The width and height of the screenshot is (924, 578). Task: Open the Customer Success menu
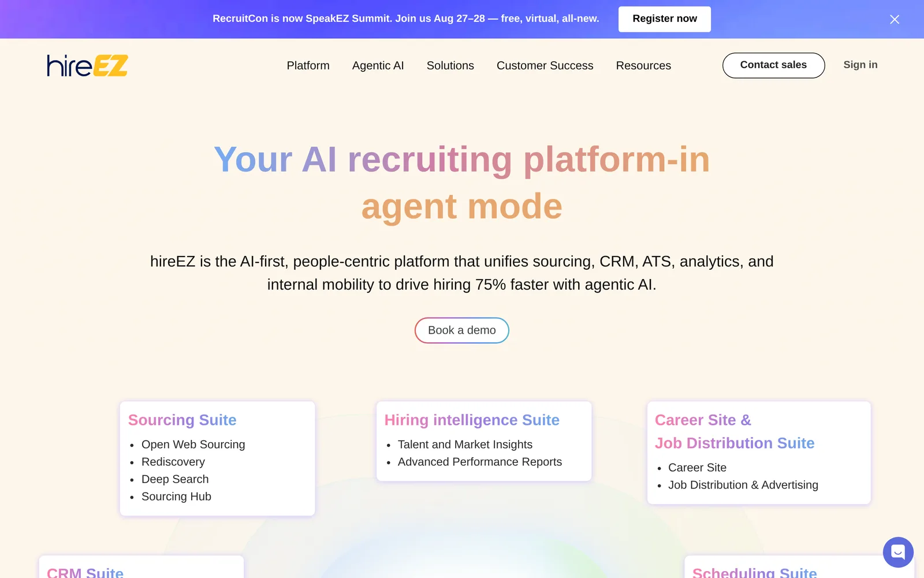click(545, 65)
